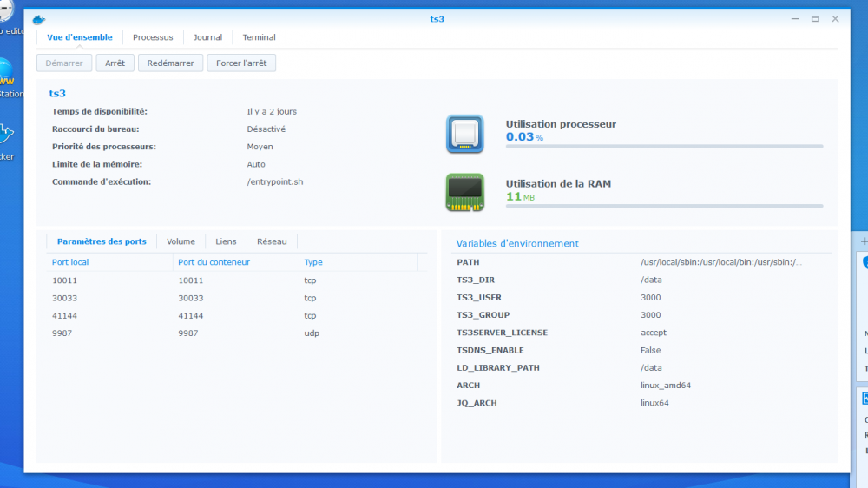The image size is (868, 488).
Task: Maximize the ts3 window
Action: 815,19
